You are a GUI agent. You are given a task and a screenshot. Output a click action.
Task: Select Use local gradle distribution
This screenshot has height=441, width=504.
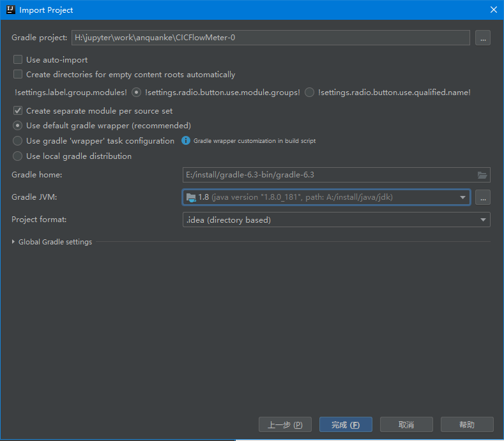click(x=18, y=156)
